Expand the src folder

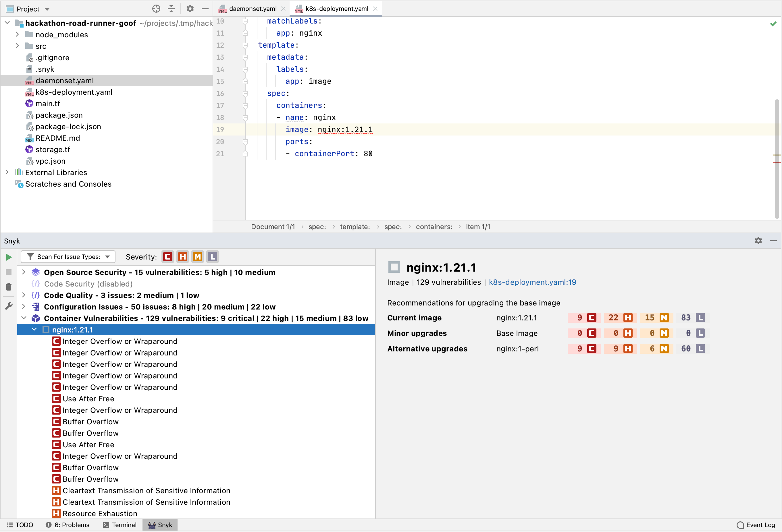tap(17, 46)
